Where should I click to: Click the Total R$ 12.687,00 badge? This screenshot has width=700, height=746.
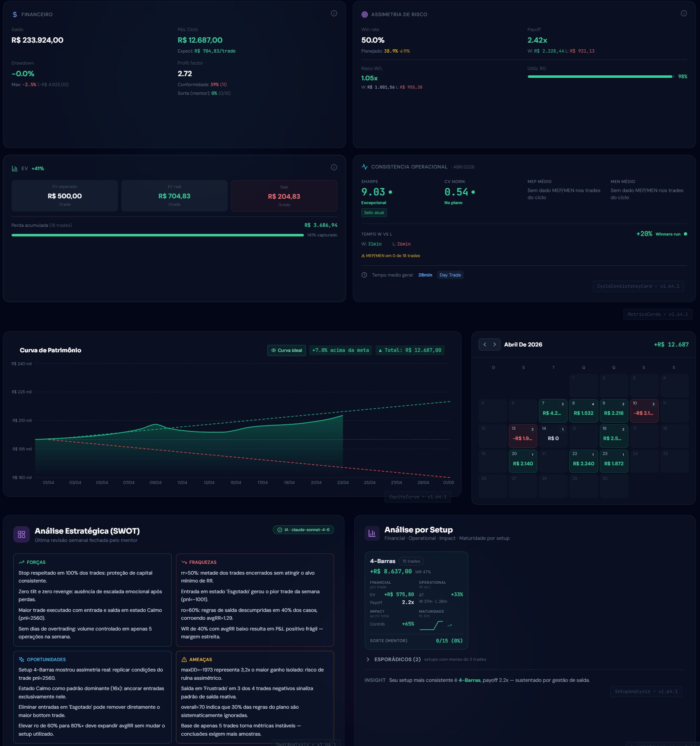[410, 350]
